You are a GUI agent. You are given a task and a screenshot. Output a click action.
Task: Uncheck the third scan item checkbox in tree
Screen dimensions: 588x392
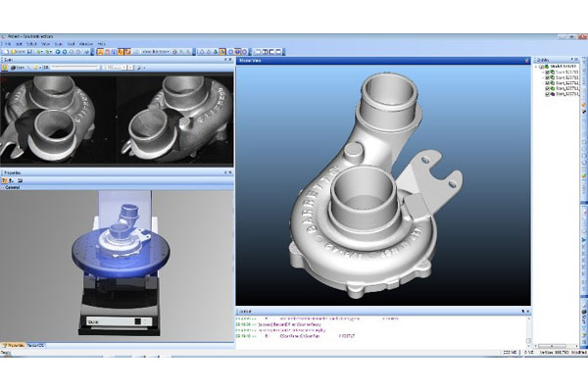point(547,83)
